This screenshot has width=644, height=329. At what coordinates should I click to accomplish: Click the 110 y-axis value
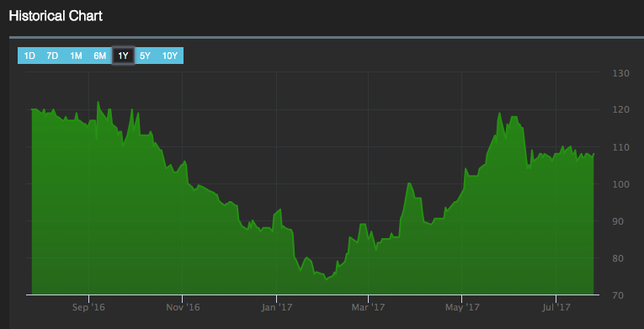620,147
